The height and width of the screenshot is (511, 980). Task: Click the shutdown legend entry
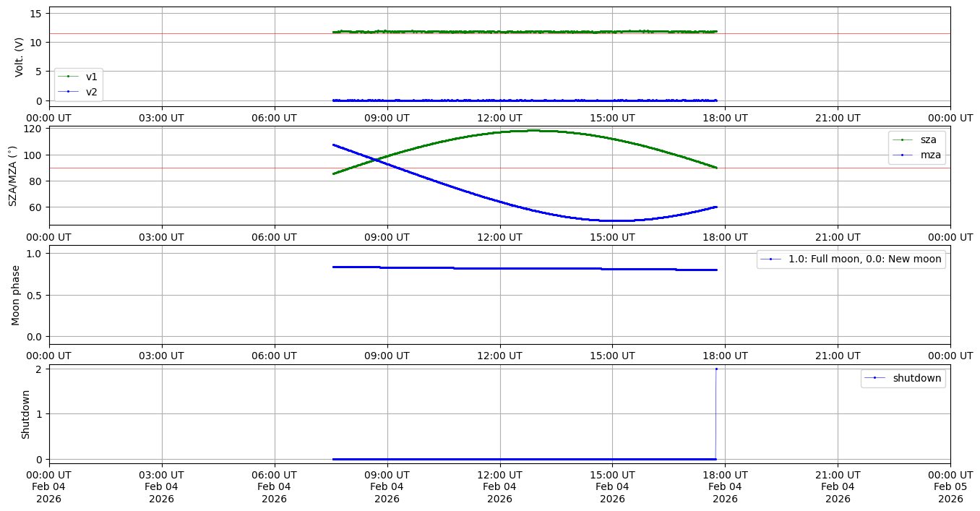point(916,378)
